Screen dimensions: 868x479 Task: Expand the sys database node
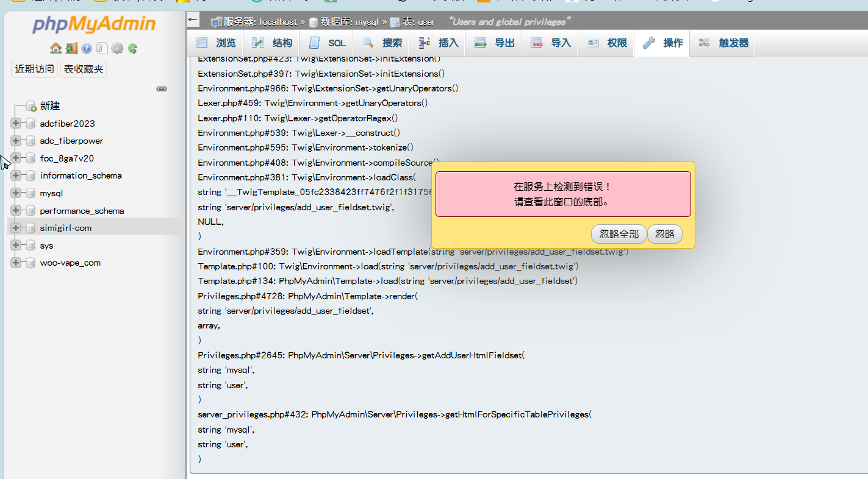tap(16, 246)
